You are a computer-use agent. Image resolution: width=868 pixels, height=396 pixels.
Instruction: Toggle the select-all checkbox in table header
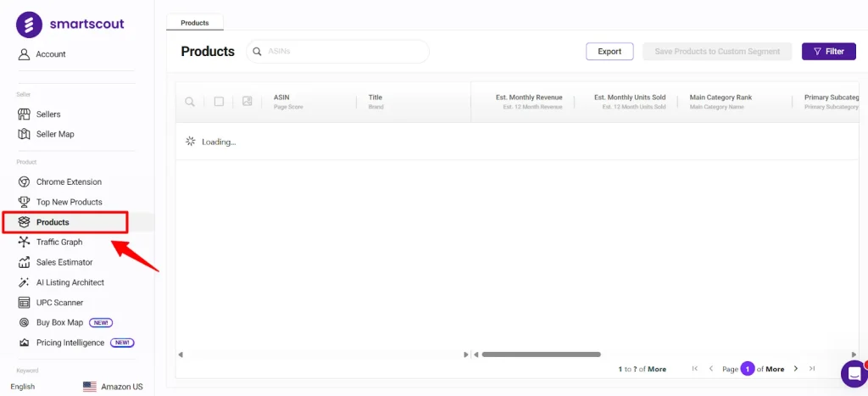(x=219, y=102)
